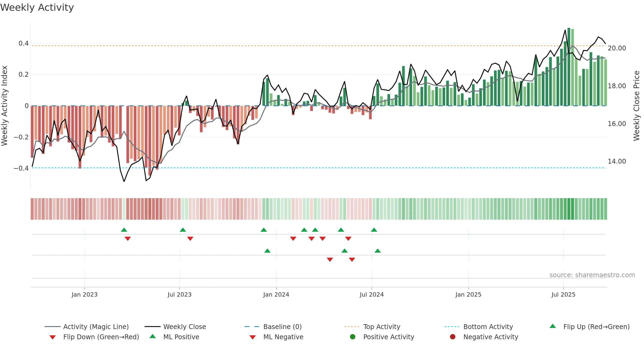Click Positive Activity green circle legend icon
This screenshot has width=644, height=362.
point(353,337)
